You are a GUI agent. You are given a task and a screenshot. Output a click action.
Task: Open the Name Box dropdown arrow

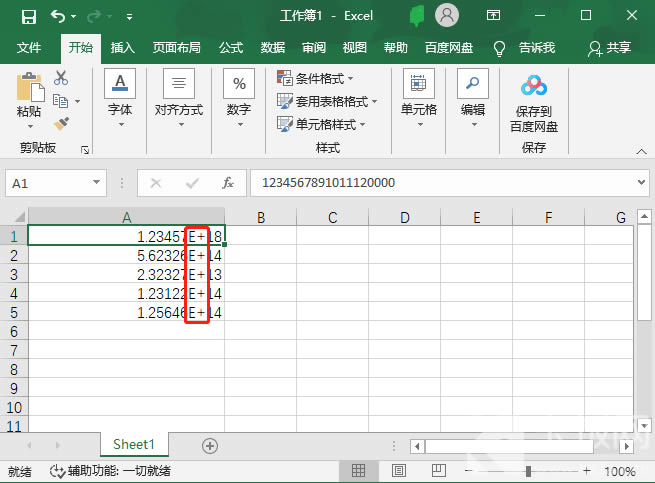(x=97, y=183)
